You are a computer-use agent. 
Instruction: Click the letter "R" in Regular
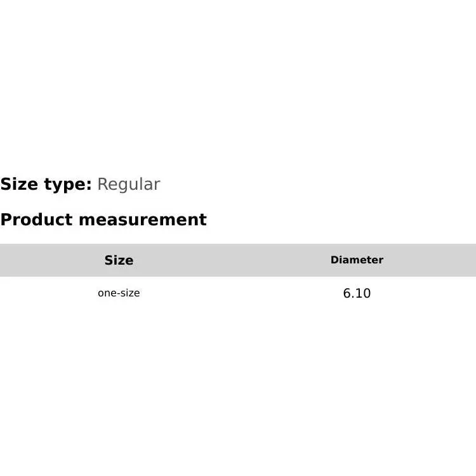[x=103, y=185]
